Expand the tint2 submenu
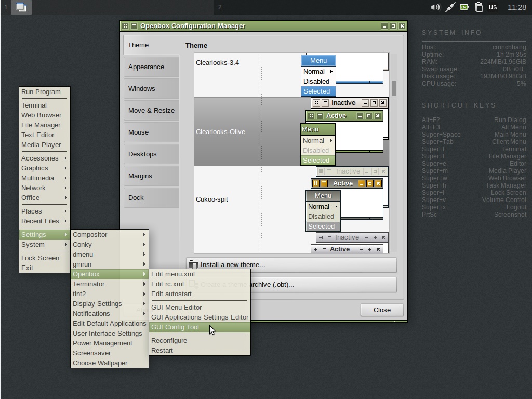The height and width of the screenshot is (399, 532). pyautogui.click(x=110, y=294)
